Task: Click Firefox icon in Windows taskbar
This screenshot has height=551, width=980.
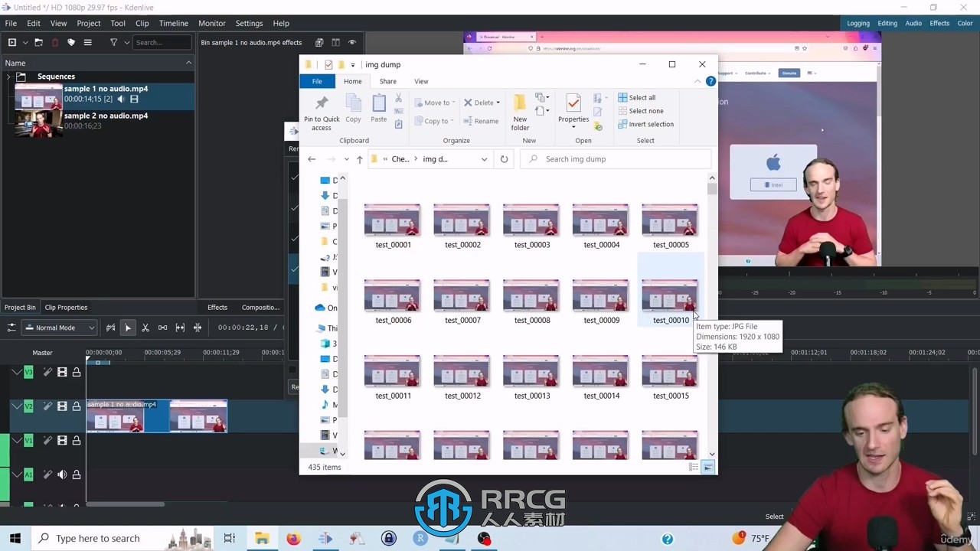Action: 293,539
